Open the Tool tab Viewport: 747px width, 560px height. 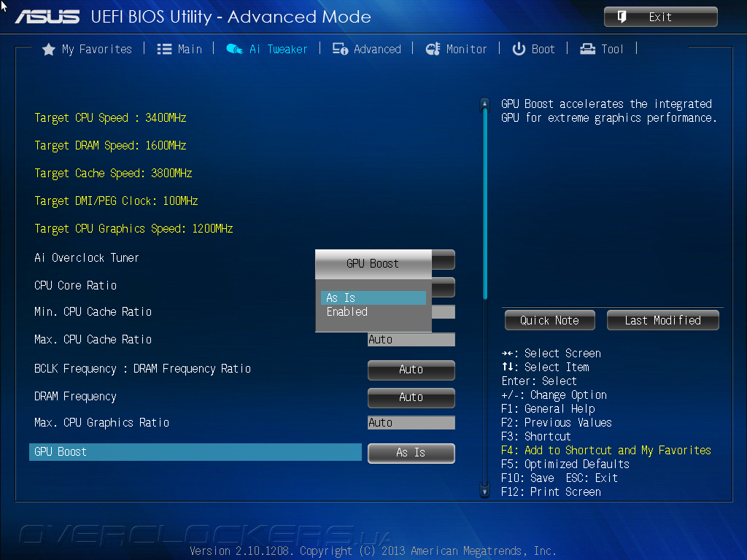point(602,49)
